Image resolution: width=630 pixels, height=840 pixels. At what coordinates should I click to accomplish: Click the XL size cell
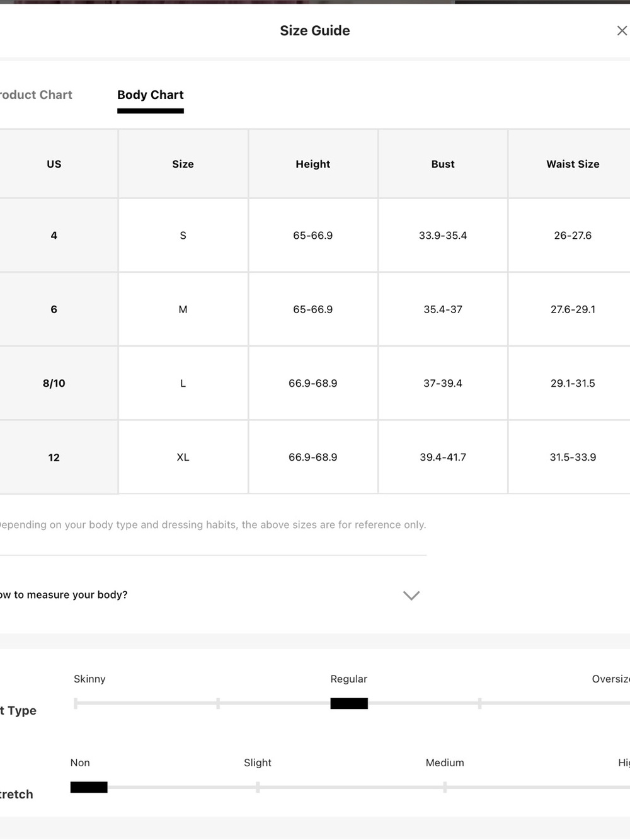pos(183,457)
